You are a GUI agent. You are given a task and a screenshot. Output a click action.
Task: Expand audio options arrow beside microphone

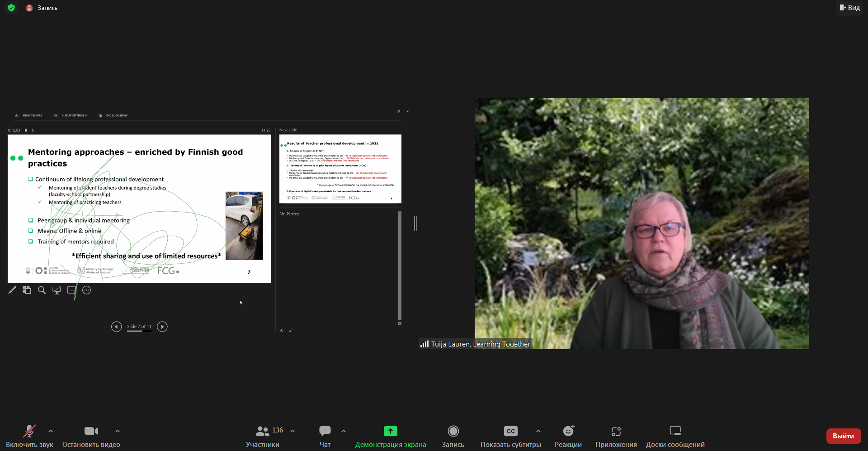tap(51, 431)
